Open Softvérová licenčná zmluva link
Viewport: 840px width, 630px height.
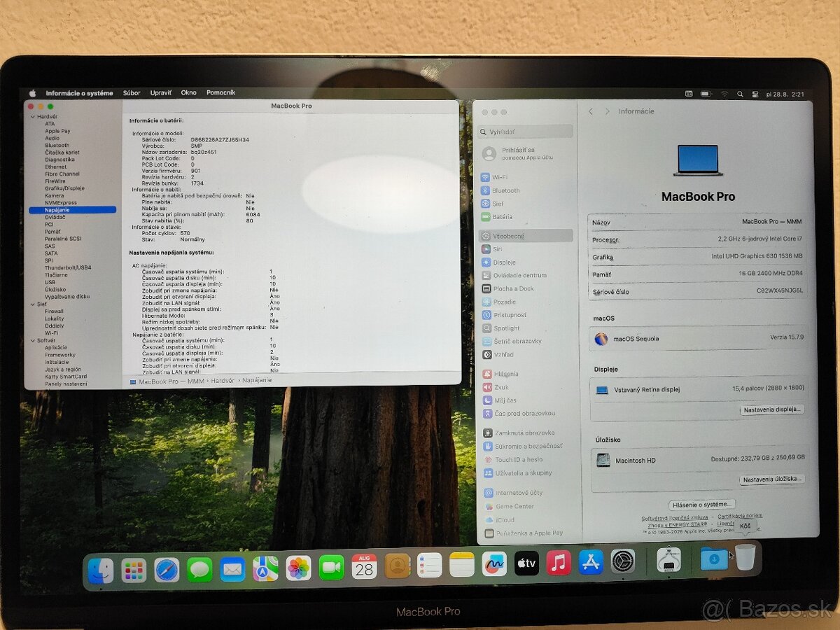(675, 519)
